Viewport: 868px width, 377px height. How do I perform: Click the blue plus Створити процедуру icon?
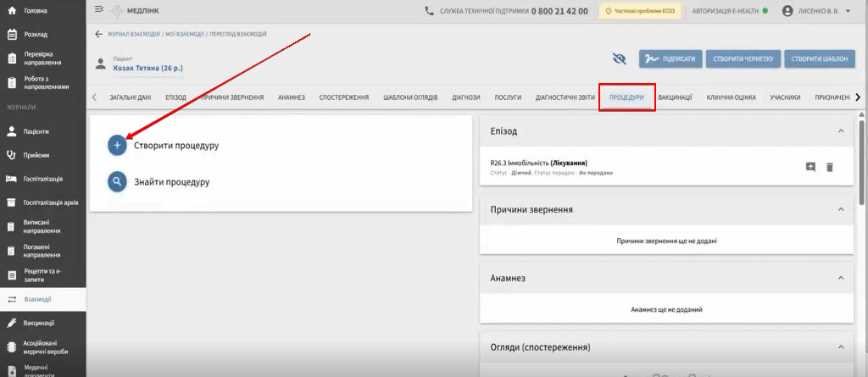coord(117,146)
